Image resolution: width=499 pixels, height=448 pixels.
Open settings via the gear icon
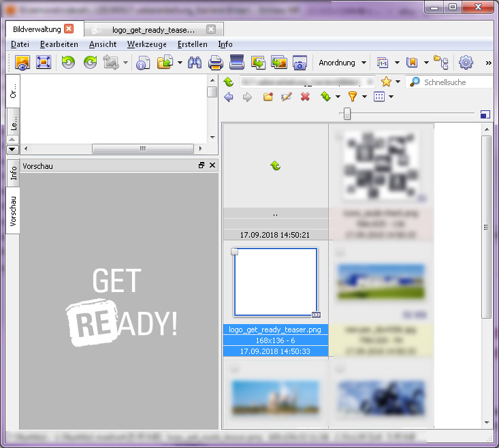tap(466, 63)
